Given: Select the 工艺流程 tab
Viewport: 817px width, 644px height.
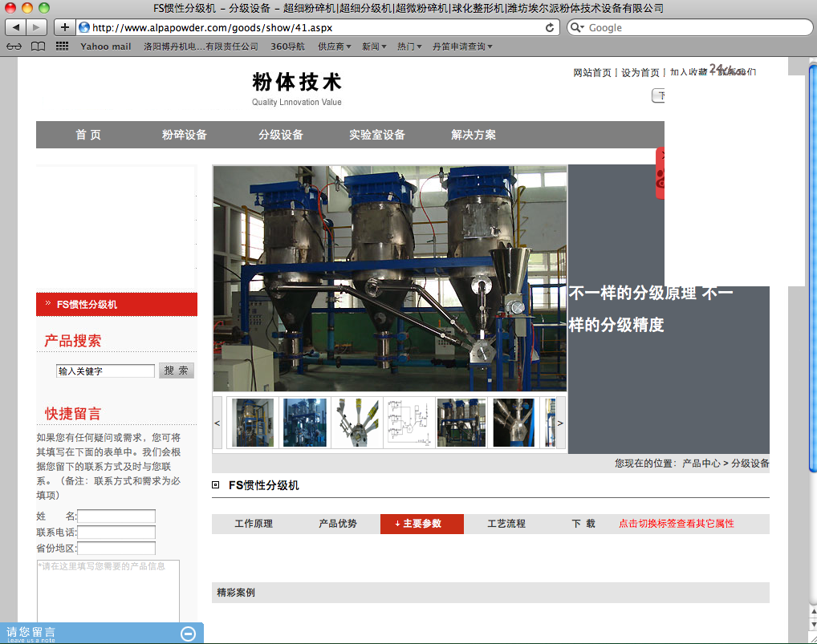Looking at the screenshot, I should [506, 524].
